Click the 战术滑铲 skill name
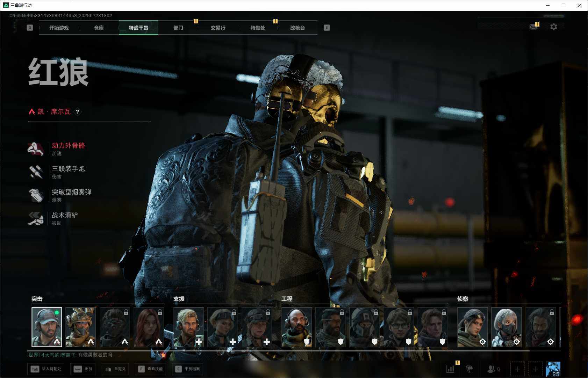Image resolution: width=588 pixels, height=378 pixels. coord(65,215)
